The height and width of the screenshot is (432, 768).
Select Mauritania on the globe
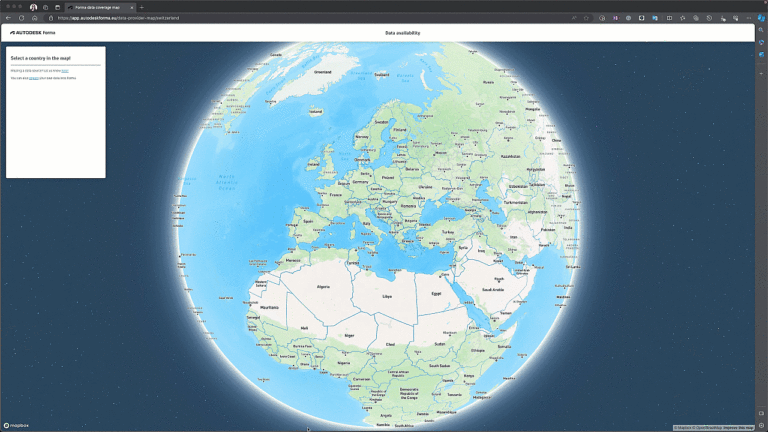point(269,308)
